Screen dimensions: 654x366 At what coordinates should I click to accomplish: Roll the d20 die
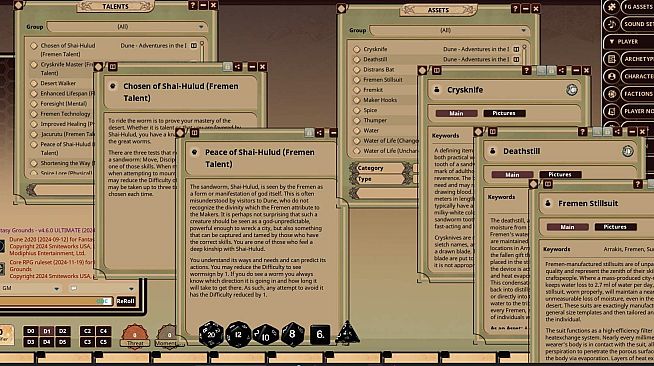(x=211, y=334)
